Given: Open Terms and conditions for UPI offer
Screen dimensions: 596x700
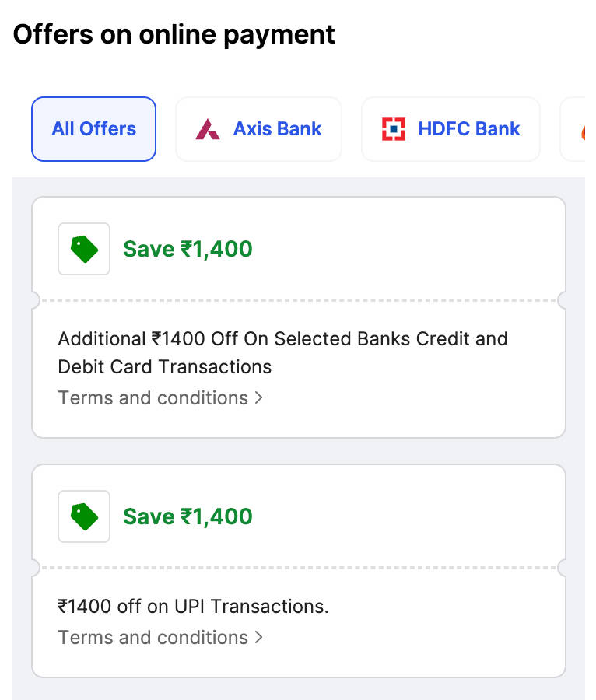Looking at the screenshot, I should 153,637.
